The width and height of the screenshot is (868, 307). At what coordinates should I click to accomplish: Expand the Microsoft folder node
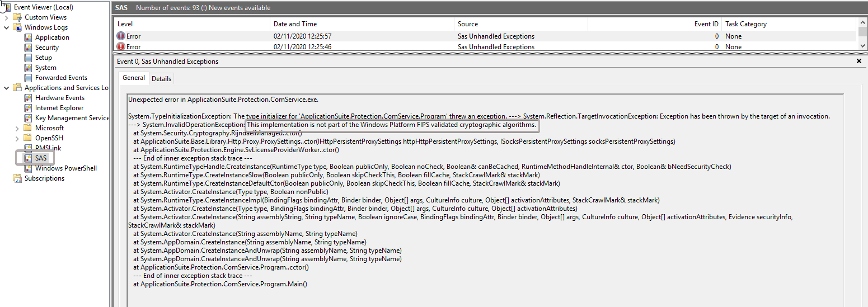click(17, 128)
